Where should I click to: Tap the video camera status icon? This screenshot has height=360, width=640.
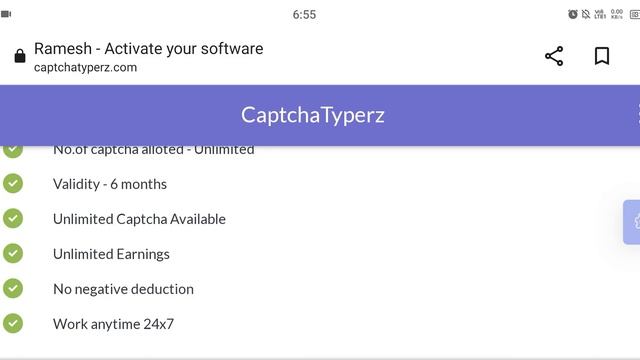6,14
